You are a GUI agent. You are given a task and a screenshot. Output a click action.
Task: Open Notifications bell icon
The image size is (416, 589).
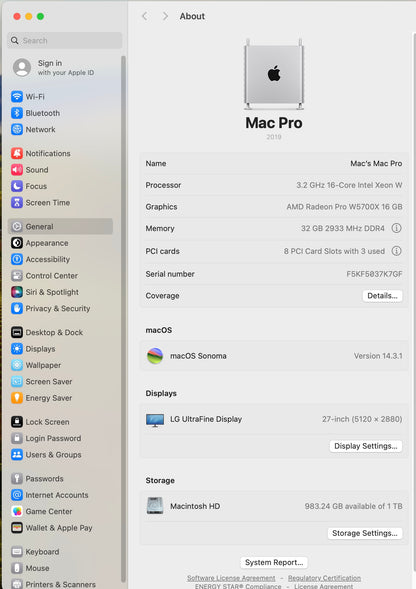17,153
